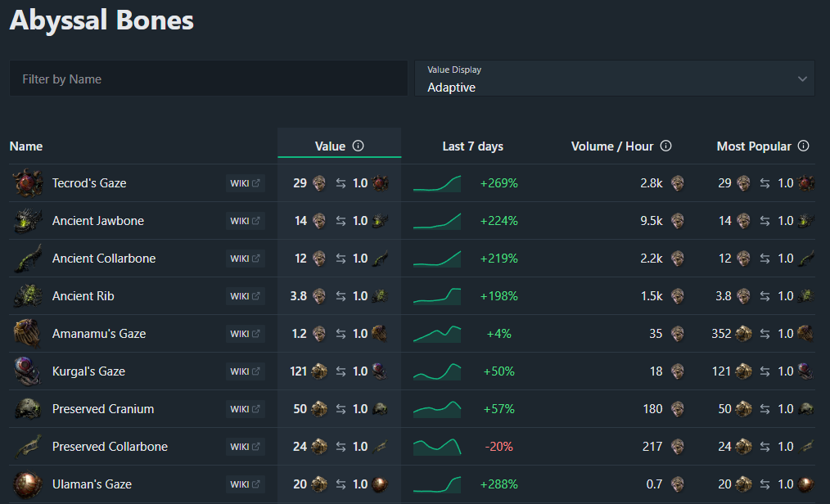The height and width of the screenshot is (504, 830).
Task: Open the Amanamu's Gaze item name
Action: pos(99,334)
